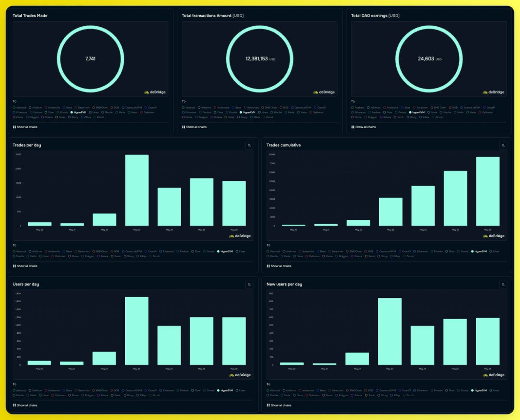Click the May 23 bar in Users per day
This screenshot has height=420, width=520.
tap(136, 331)
